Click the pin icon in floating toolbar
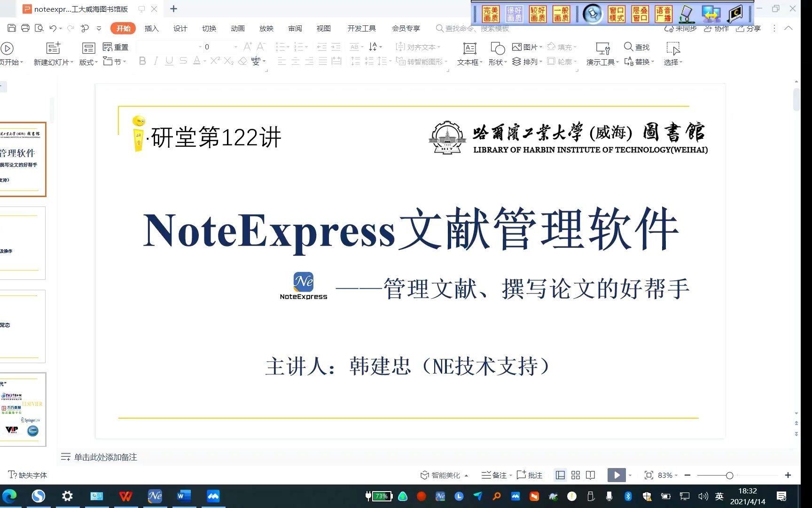 pos(593,14)
